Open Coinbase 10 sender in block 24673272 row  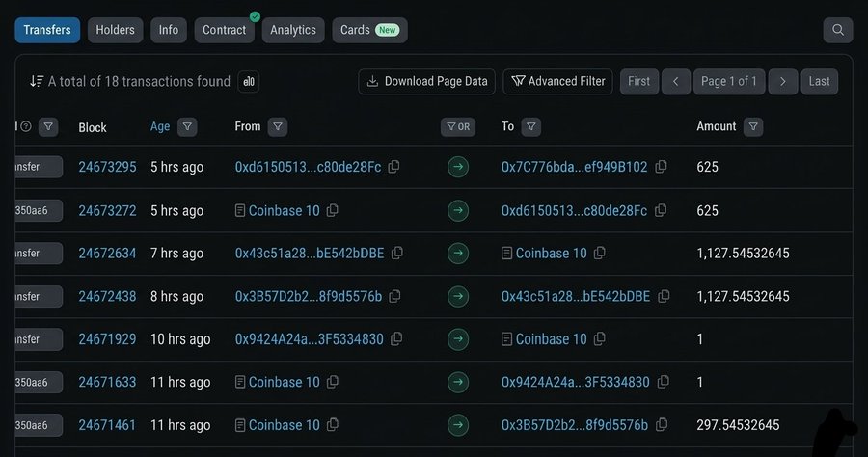point(284,211)
